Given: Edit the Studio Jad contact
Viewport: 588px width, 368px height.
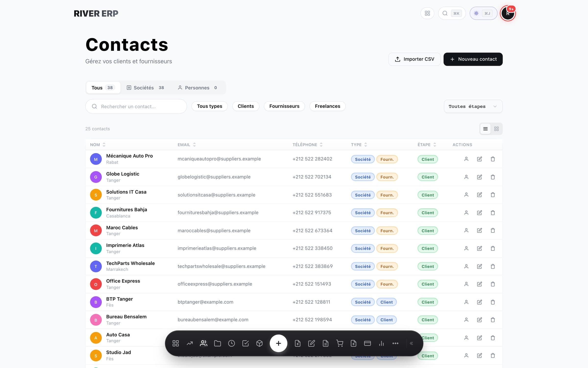Looking at the screenshot, I should (479, 355).
